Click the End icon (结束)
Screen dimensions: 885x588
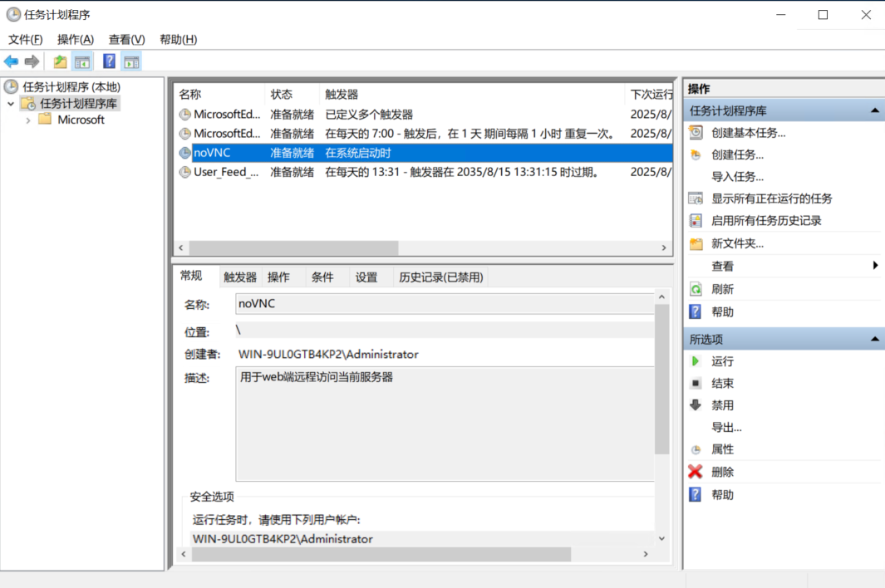coord(696,383)
